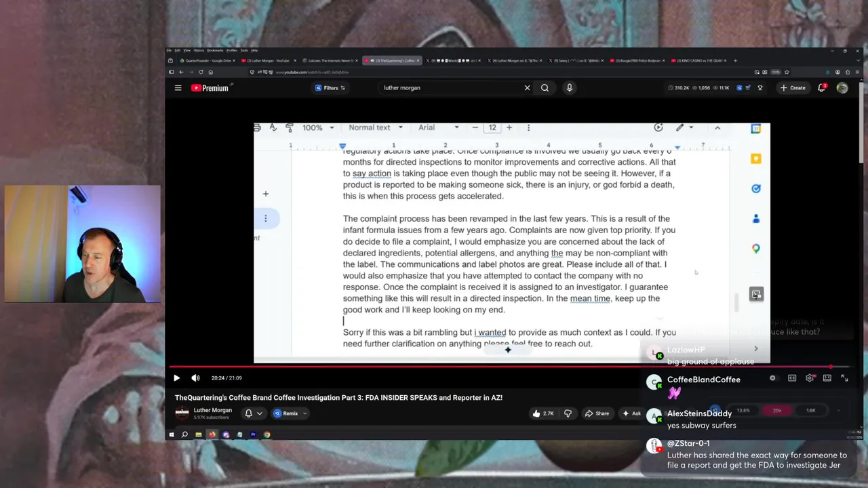Switch to the QuarterPounder Google Drive tab
The height and width of the screenshot is (488, 868).
click(x=207, y=60)
